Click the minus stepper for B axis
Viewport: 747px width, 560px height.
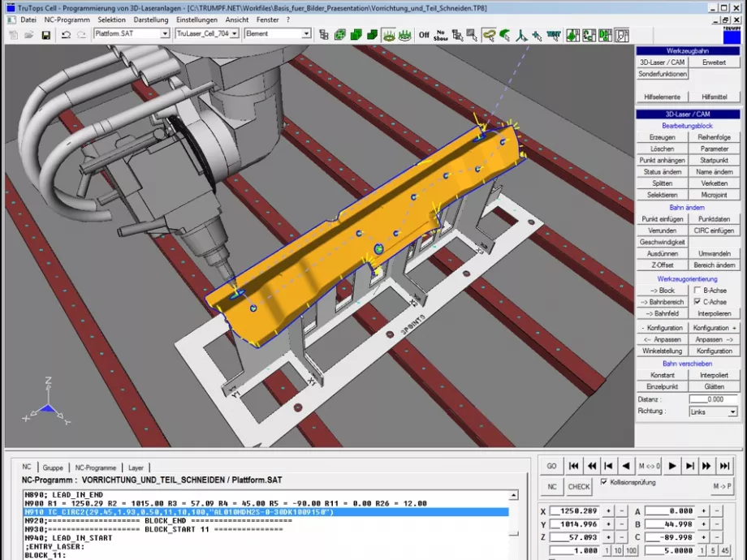718,524
